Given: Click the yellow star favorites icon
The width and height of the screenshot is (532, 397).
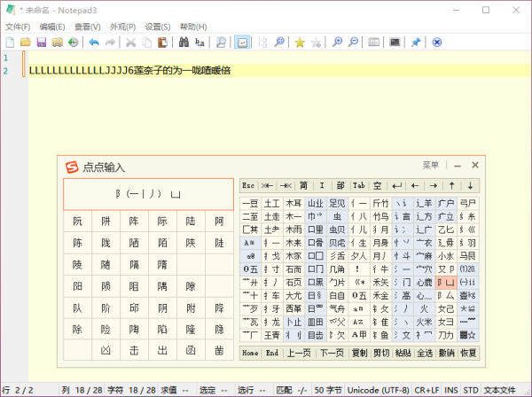Looking at the screenshot, I should coord(300,43).
